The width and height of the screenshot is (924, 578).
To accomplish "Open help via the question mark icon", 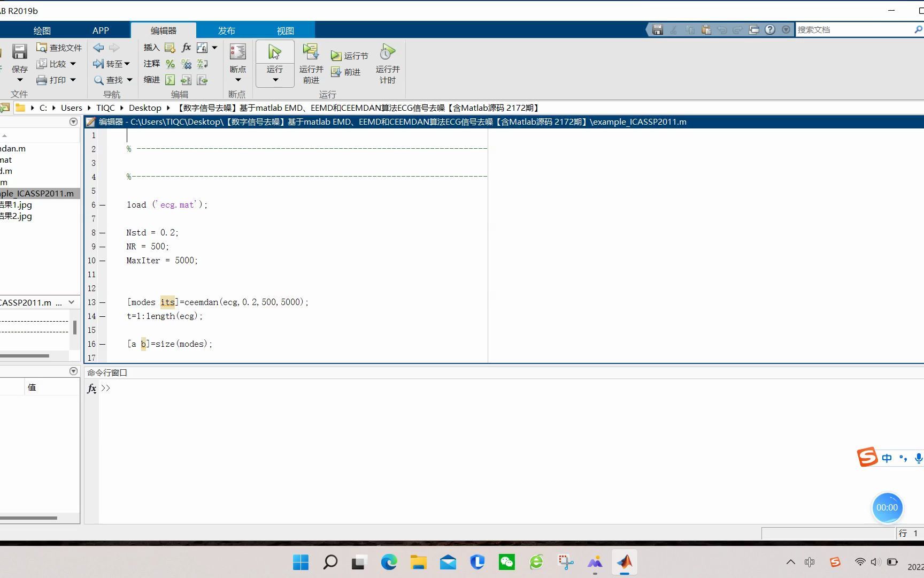I will 770,29.
